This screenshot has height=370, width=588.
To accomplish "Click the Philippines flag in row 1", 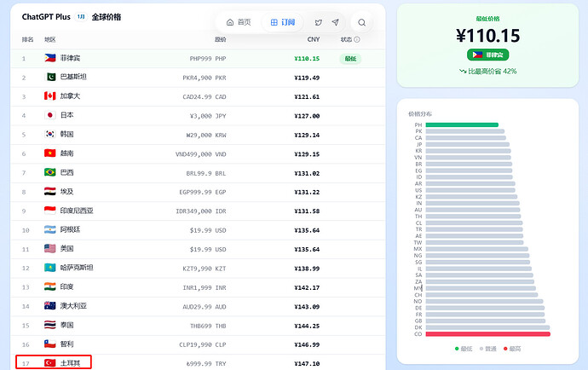I will (50, 58).
